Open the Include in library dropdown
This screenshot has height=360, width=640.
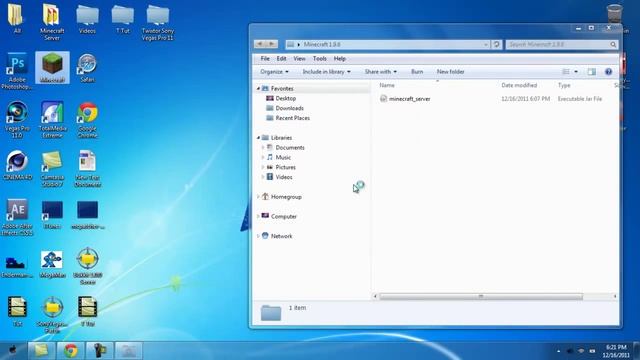[326, 72]
